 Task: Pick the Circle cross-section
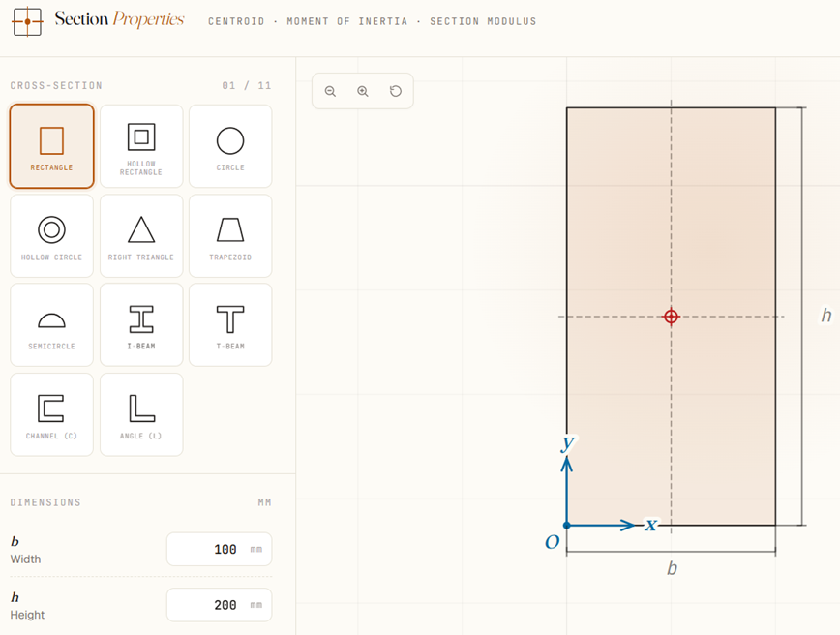tap(230, 146)
